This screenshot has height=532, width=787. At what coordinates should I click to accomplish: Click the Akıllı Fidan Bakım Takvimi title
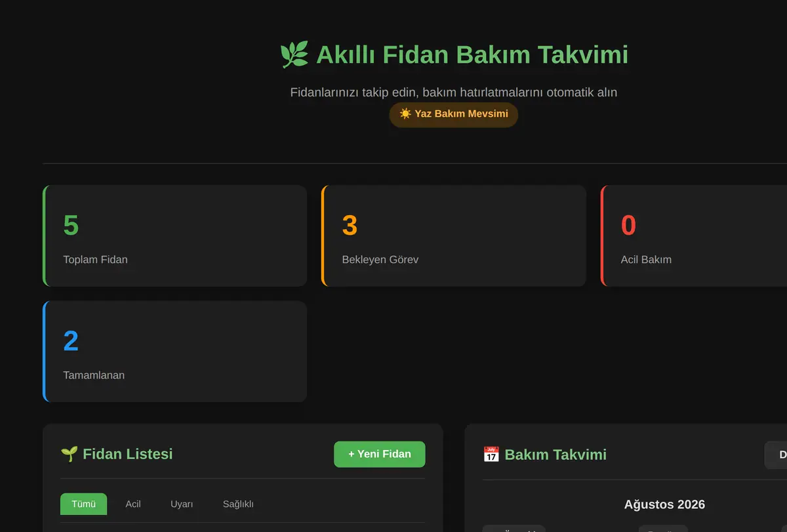point(472,54)
